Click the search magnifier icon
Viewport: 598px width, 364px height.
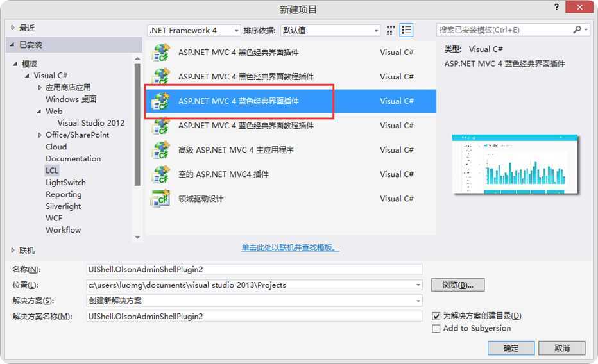(x=577, y=30)
